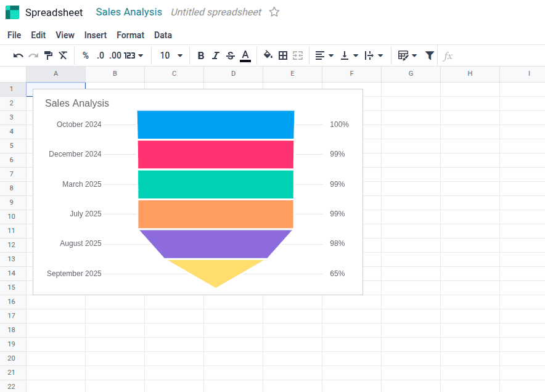Viewport: 545px width, 392px height.
Task: Toggle strikethrough formatting
Action: pyautogui.click(x=230, y=55)
